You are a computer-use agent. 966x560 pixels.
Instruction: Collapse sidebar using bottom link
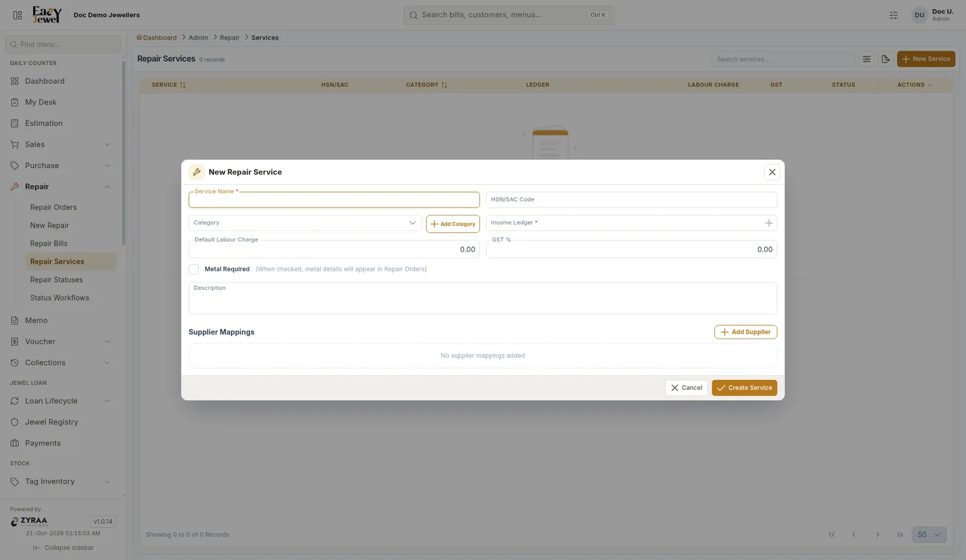click(63, 548)
